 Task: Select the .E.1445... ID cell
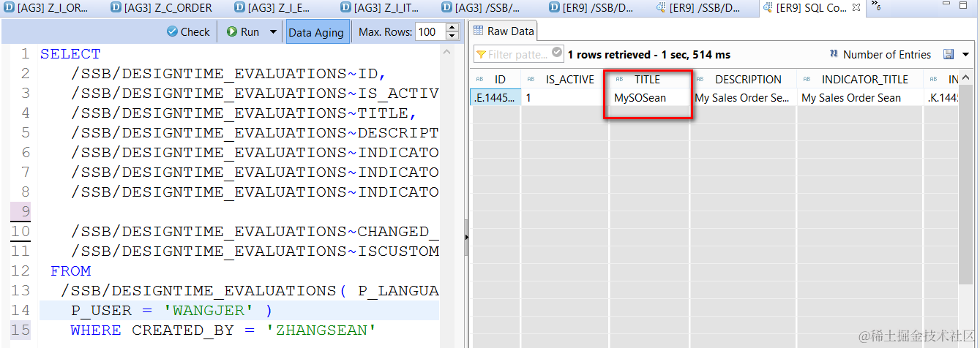(x=495, y=97)
